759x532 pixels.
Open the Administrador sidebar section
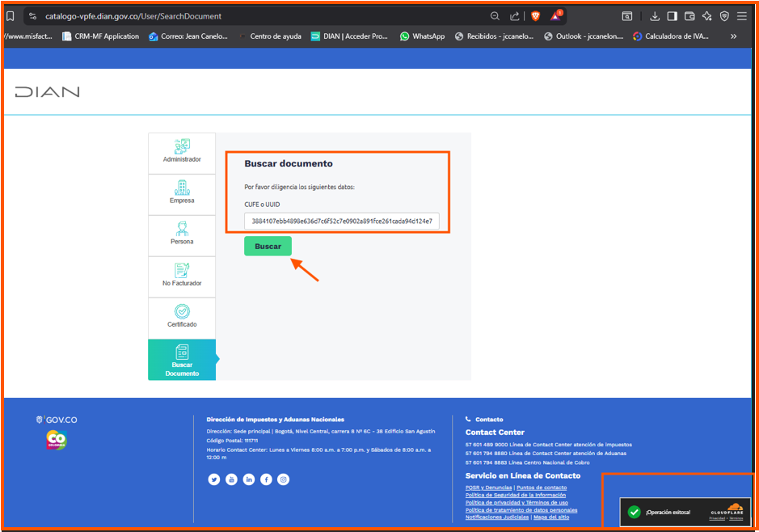[182, 152]
